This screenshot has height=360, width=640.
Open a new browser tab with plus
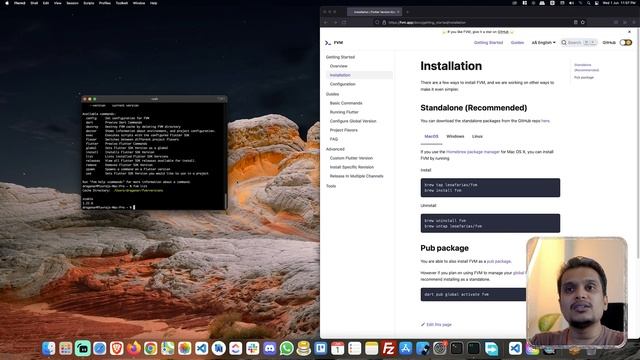coord(407,12)
